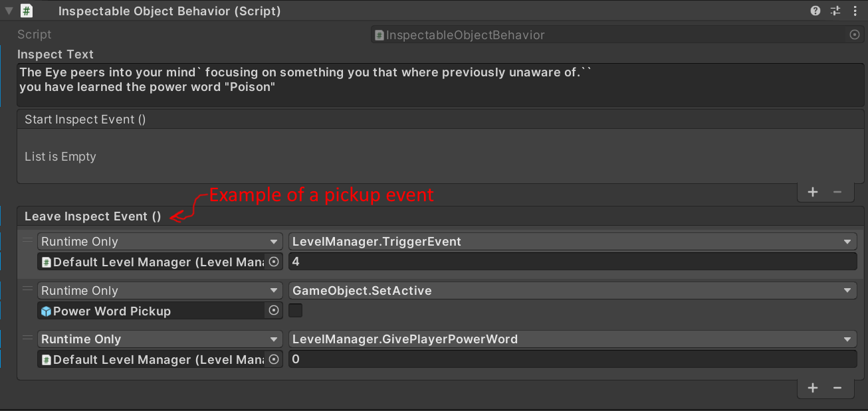Open object picker for the TriggerEvent target object

pyautogui.click(x=273, y=262)
